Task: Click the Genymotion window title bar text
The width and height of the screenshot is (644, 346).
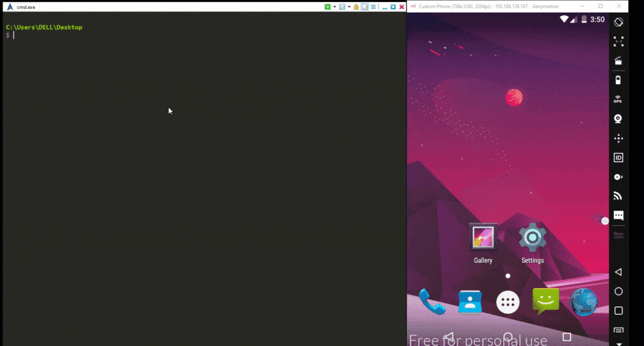Action: (488, 6)
